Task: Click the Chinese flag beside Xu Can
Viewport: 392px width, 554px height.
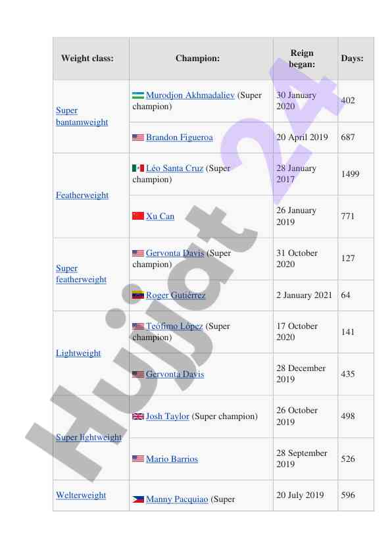Action: [137, 216]
